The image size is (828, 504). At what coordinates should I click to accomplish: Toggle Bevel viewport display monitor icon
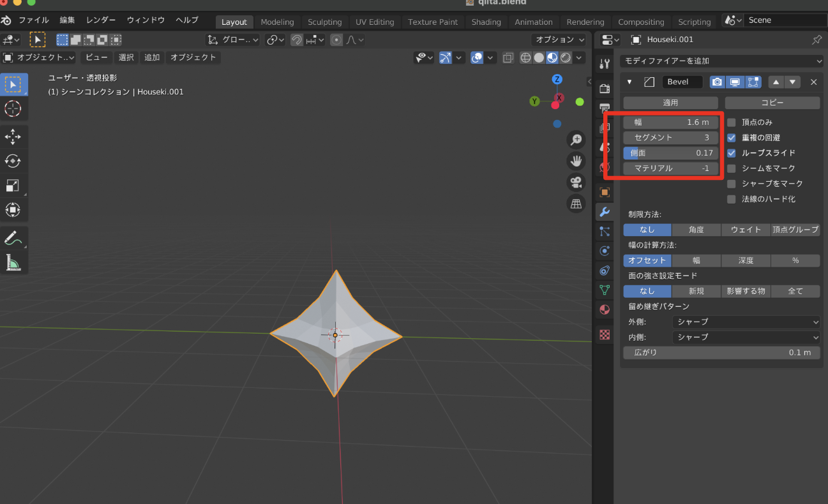point(735,82)
